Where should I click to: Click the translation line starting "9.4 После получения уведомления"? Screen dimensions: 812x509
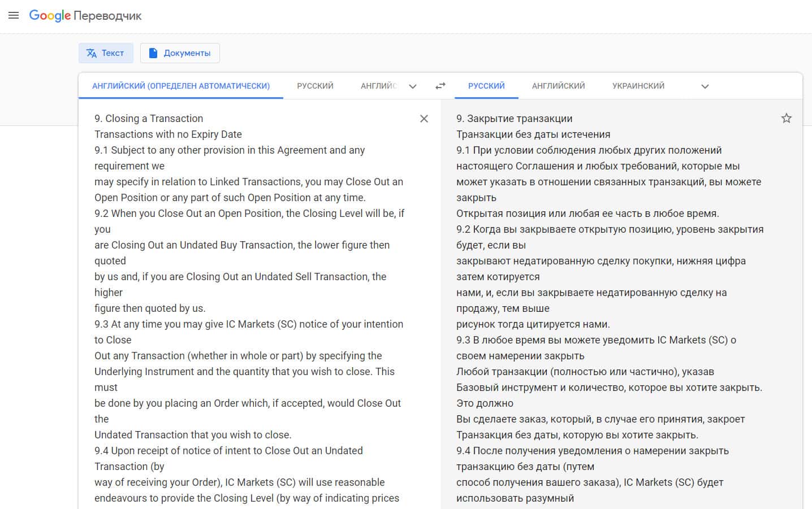[x=593, y=451]
